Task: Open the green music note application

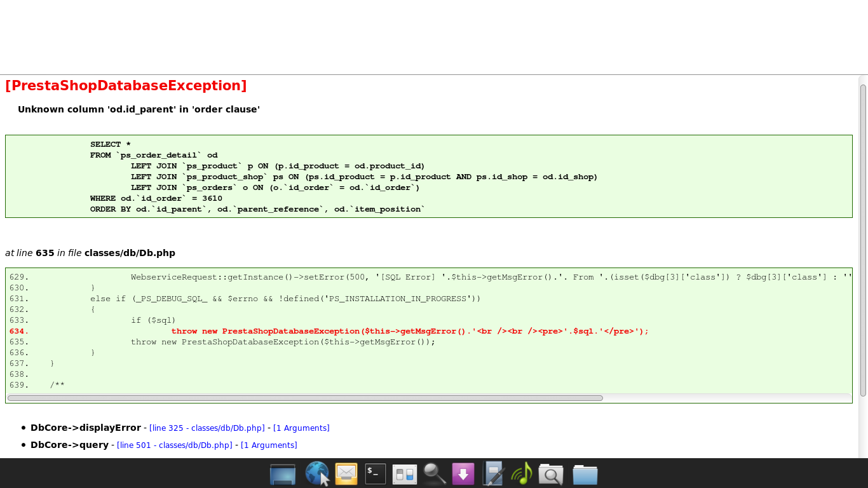Action: (522, 473)
